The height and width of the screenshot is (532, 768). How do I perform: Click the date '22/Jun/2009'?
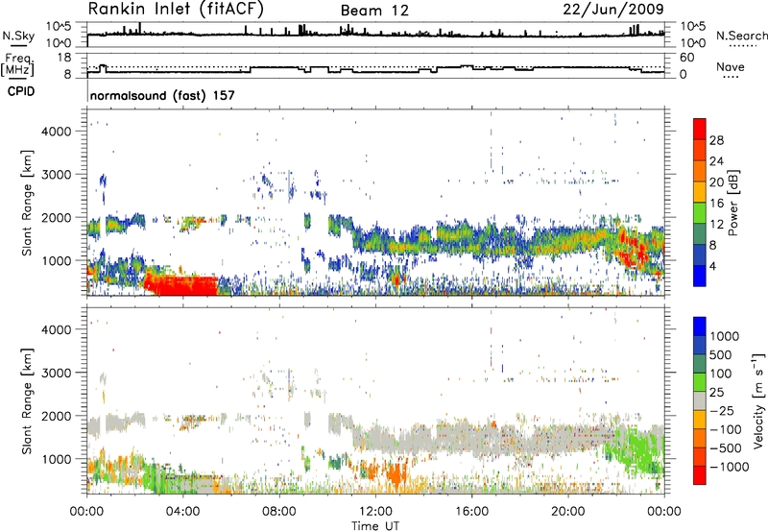613,9
